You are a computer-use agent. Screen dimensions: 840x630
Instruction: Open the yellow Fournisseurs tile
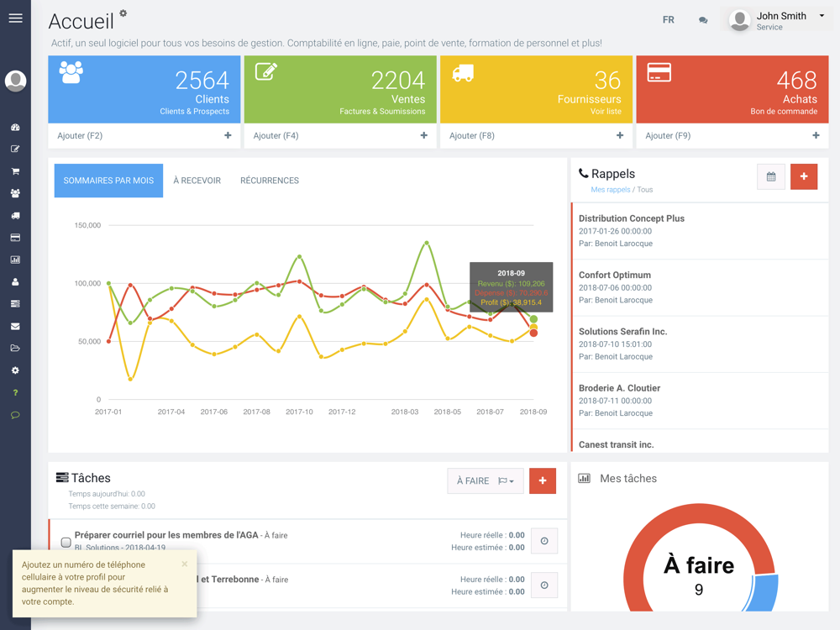coord(536,90)
